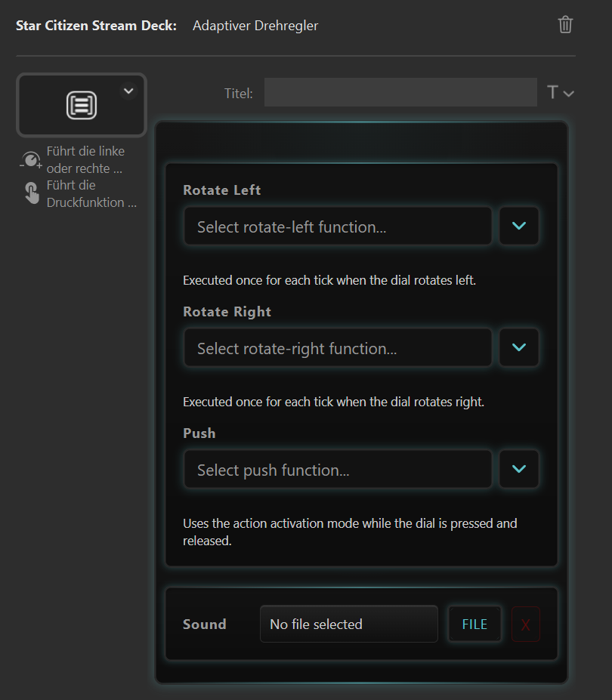Delete the action with the trash icon
The image size is (612, 700).
tap(565, 25)
